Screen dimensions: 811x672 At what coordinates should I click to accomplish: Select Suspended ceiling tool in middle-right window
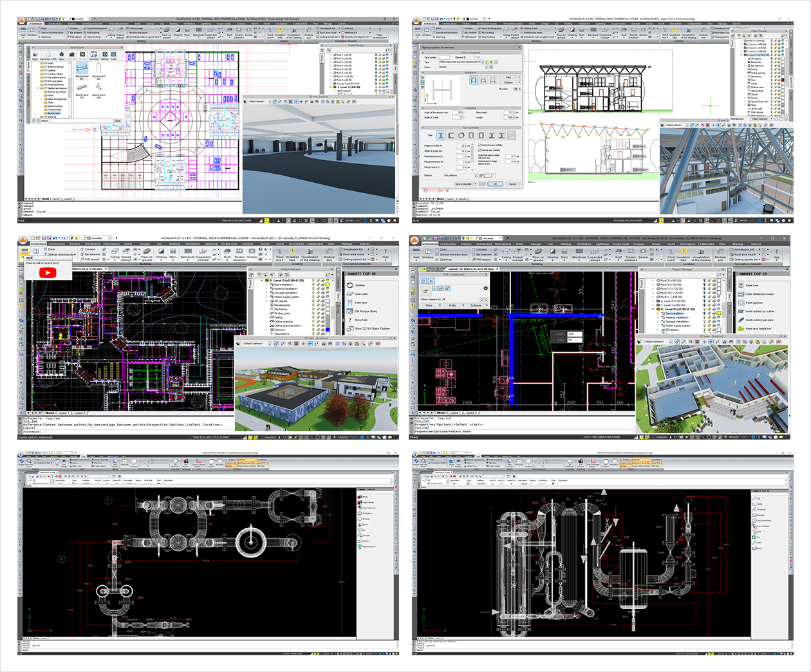click(595, 256)
